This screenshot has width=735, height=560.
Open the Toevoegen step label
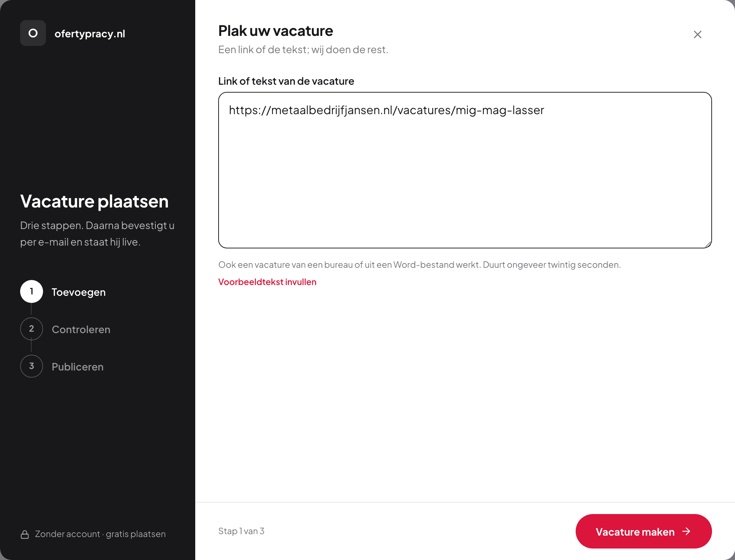pos(79,292)
